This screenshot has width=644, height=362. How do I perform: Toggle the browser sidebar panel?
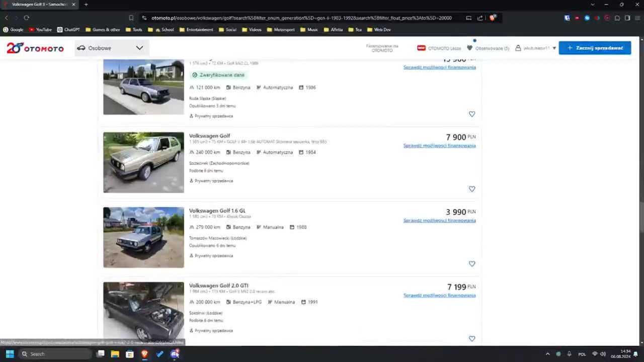(627, 18)
